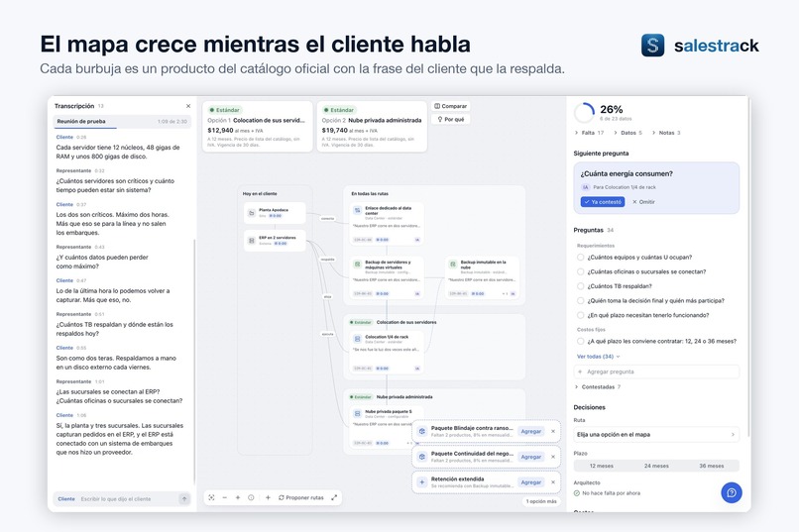Expand Ver todas (34) questions
Screen dimensions: 799x532
click(598, 357)
